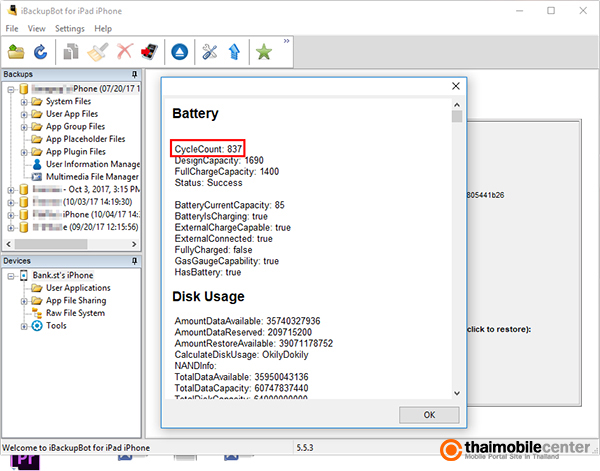Click the blue circular Eject icon

tap(179, 52)
